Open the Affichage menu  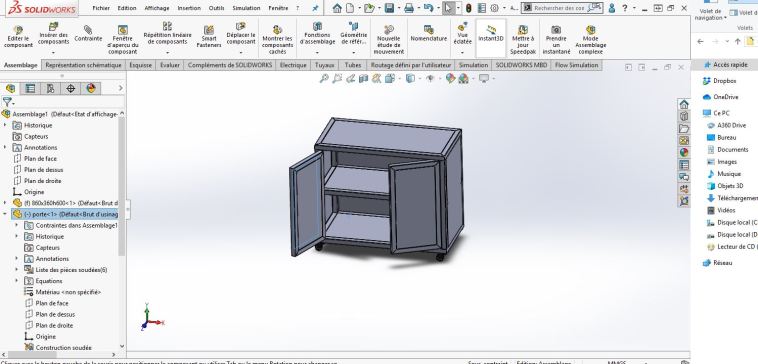(x=157, y=8)
